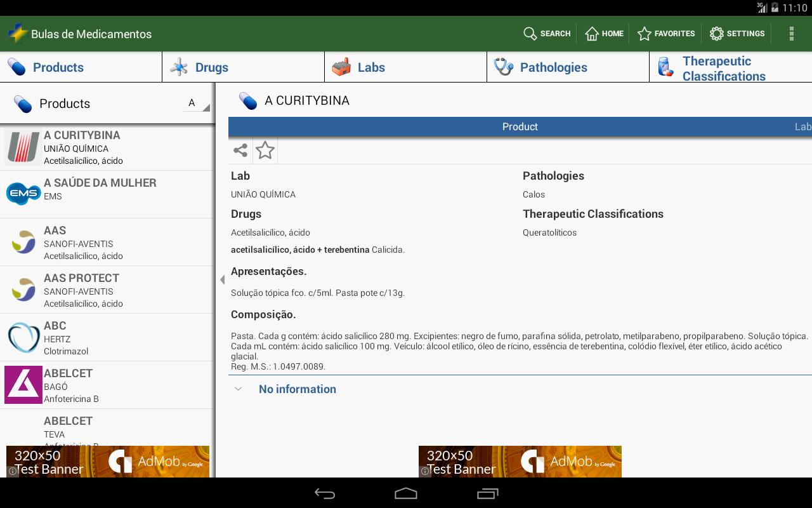Tap the Bulas de Medicamentos app logo

(x=18, y=34)
